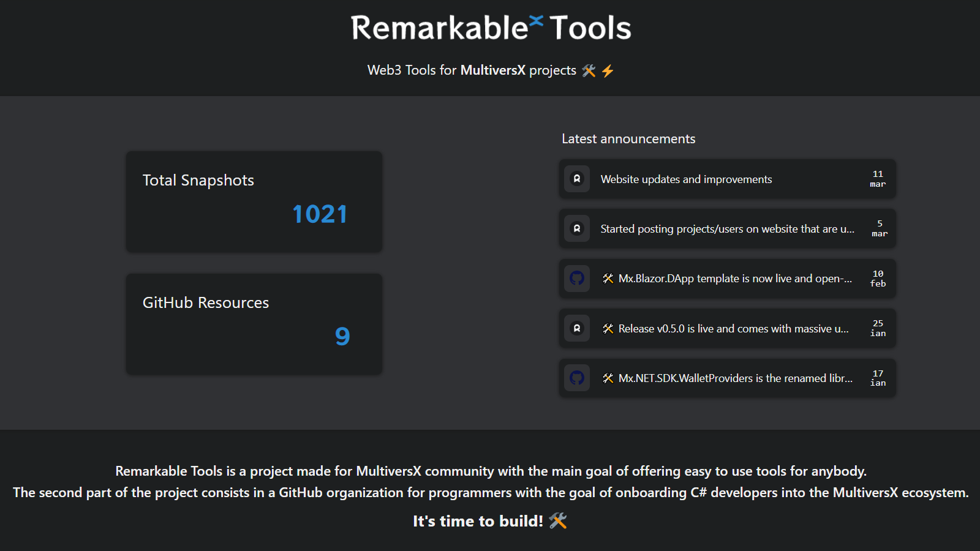This screenshot has width=980, height=551.
Task: Click the Remarkable logo icon on Release v0.5.0 announcement
Action: pos(576,328)
